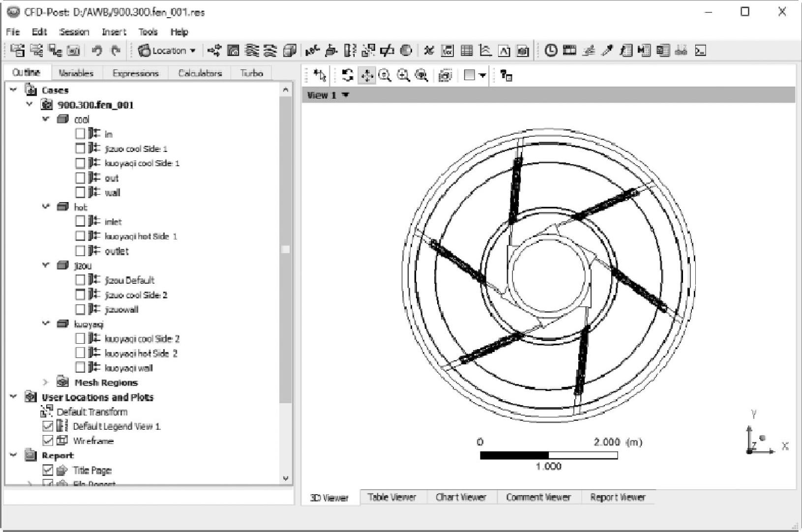Switch to the Expressions tab
This screenshot has height=532, width=802.
coord(135,73)
